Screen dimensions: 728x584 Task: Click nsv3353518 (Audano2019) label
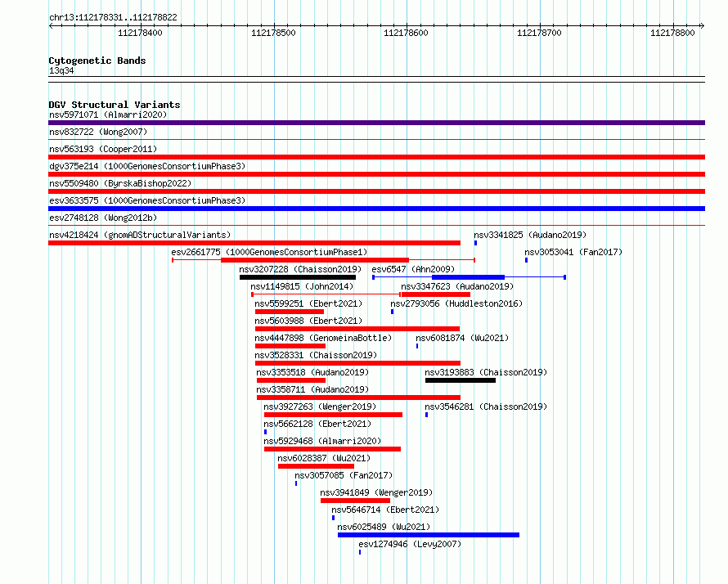coord(312,372)
